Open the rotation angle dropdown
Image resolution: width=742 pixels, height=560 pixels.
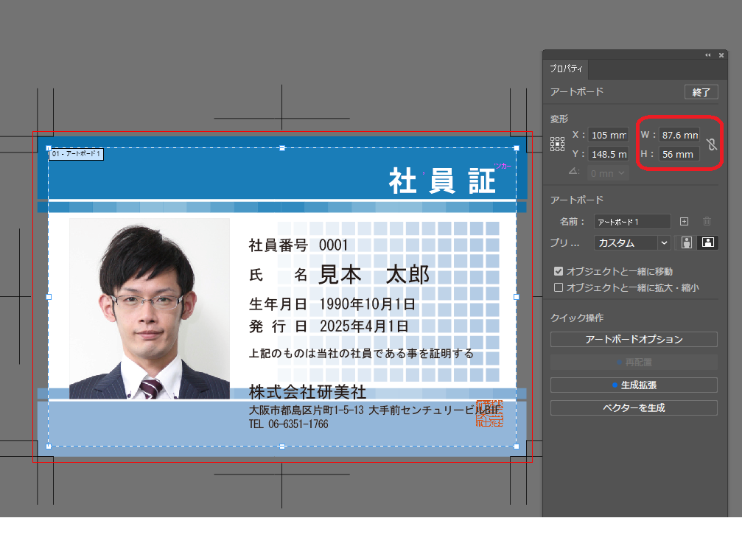(621, 172)
